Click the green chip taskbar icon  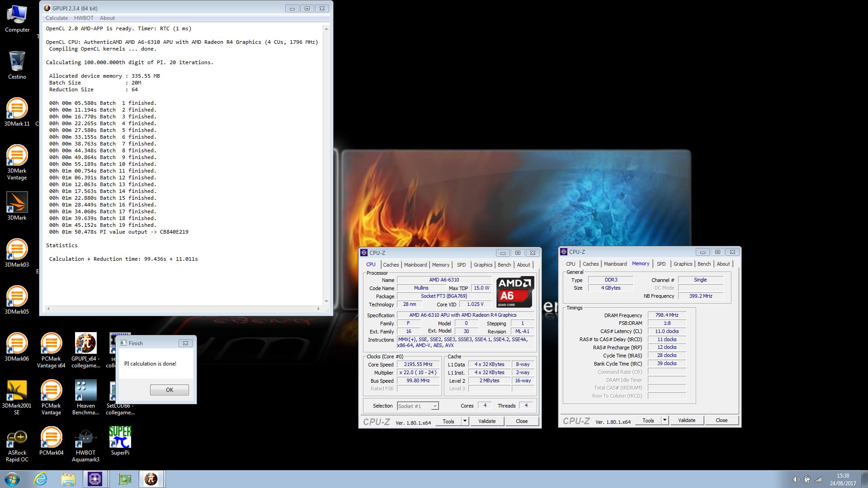(x=123, y=479)
